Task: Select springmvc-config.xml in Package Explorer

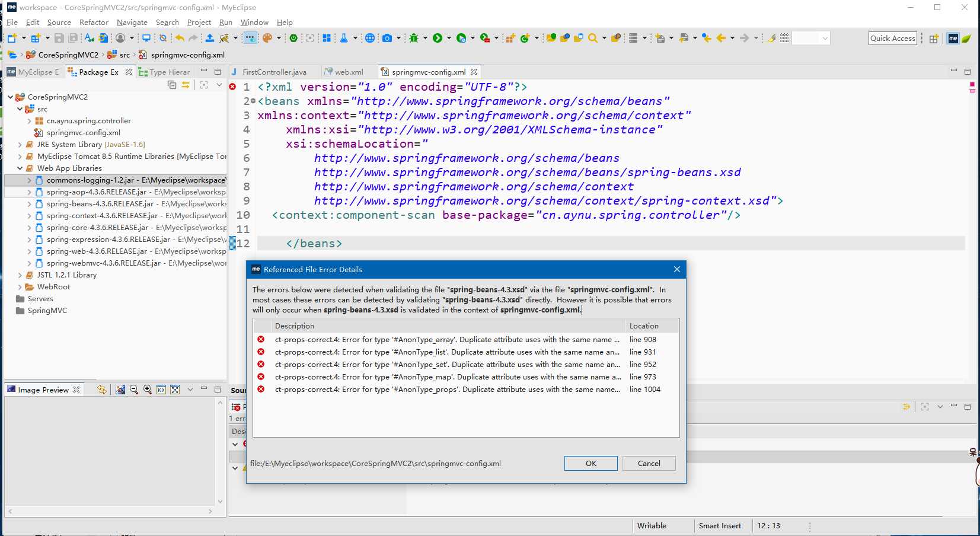Action: click(x=83, y=133)
